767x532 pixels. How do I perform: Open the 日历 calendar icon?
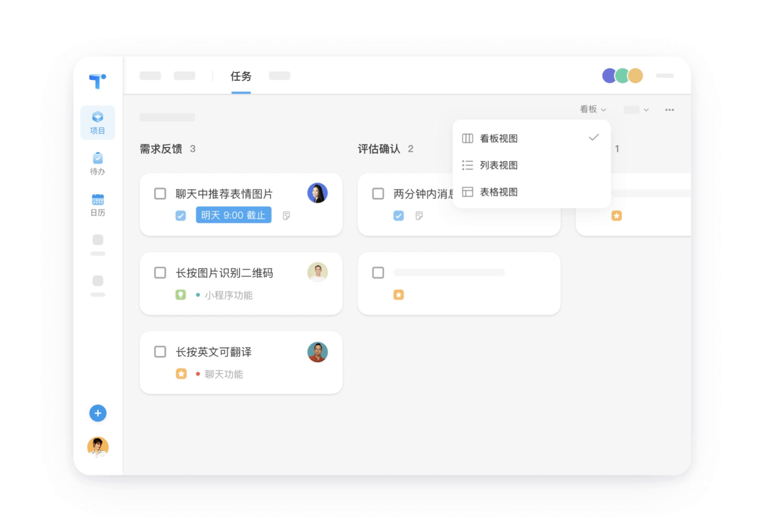(98, 205)
